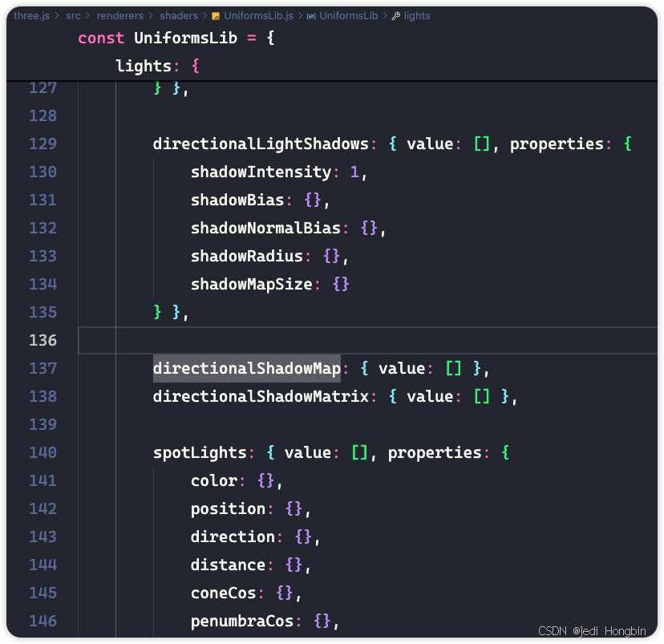The image size is (664, 644).
Task: Click the shadowBias property
Action: 237,200
